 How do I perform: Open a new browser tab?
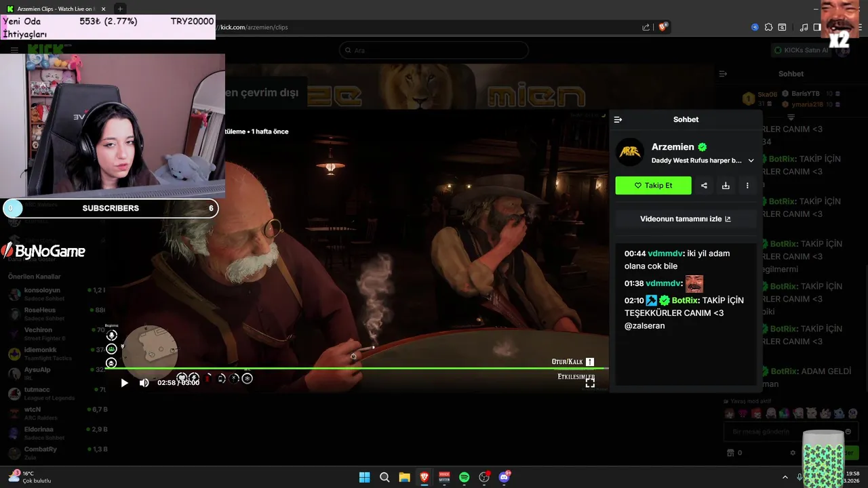pos(120,9)
